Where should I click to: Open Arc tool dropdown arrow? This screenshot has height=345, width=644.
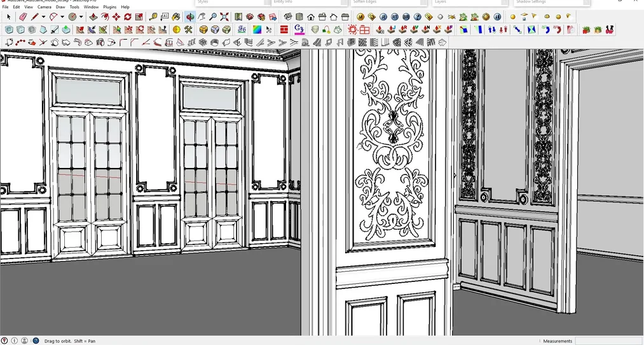click(x=62, y=17)
